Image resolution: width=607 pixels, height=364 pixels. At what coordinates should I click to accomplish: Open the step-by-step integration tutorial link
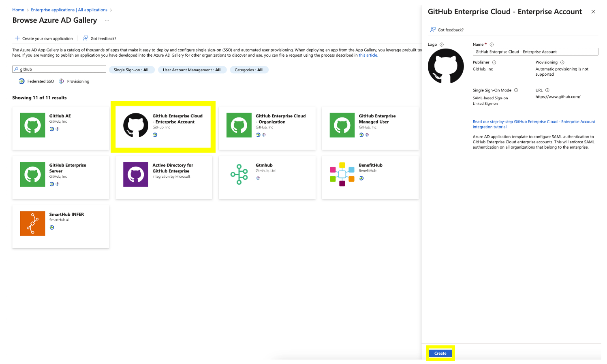pyautogui.click(x=534, y=124)
